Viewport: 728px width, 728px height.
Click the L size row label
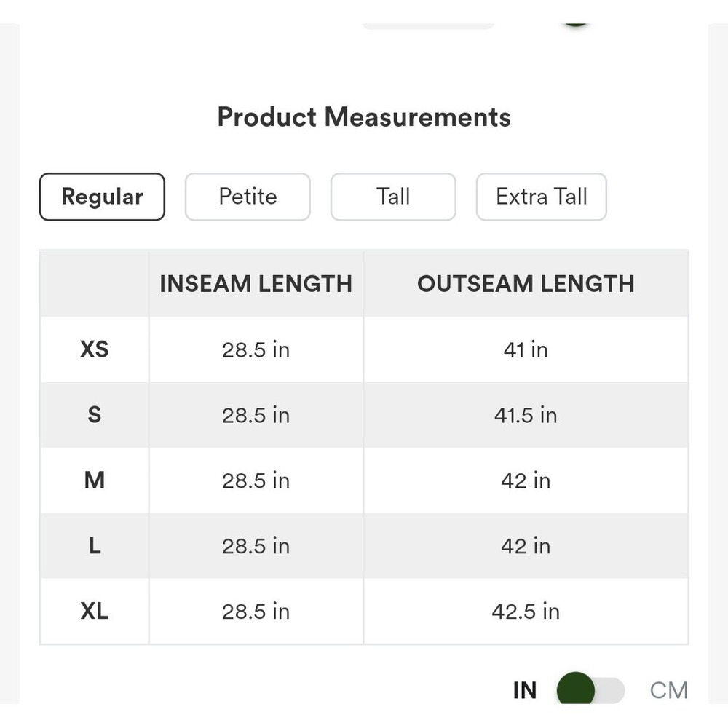pos(94,545)
